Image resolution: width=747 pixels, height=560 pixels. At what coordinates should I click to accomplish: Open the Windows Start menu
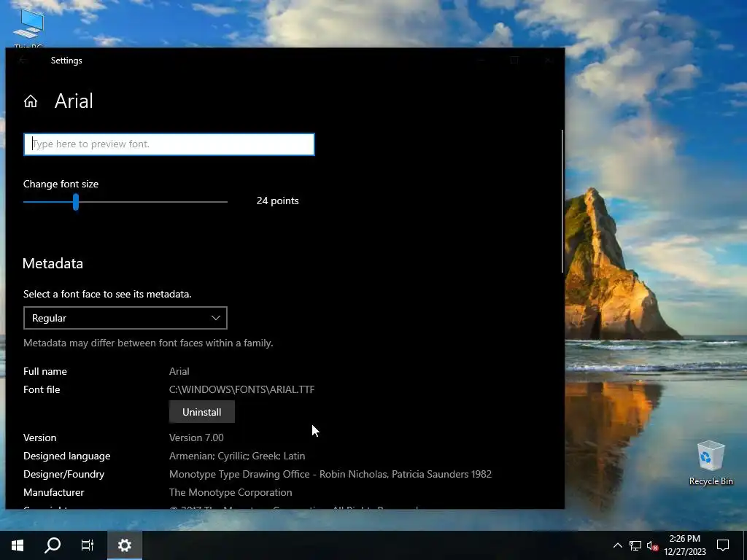tap(18, 545)
